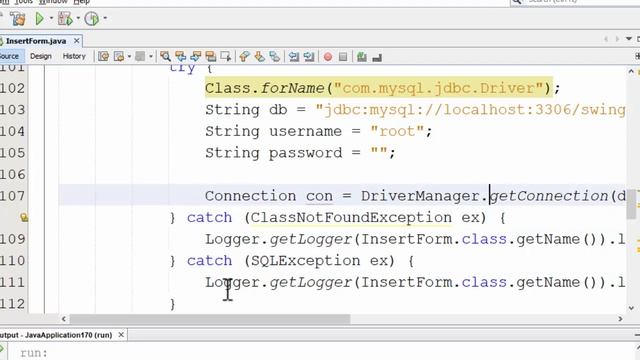The width and height of the screenshot is (640, 360).
Task: Switch to the History view
Action: (x=74, y=56)
